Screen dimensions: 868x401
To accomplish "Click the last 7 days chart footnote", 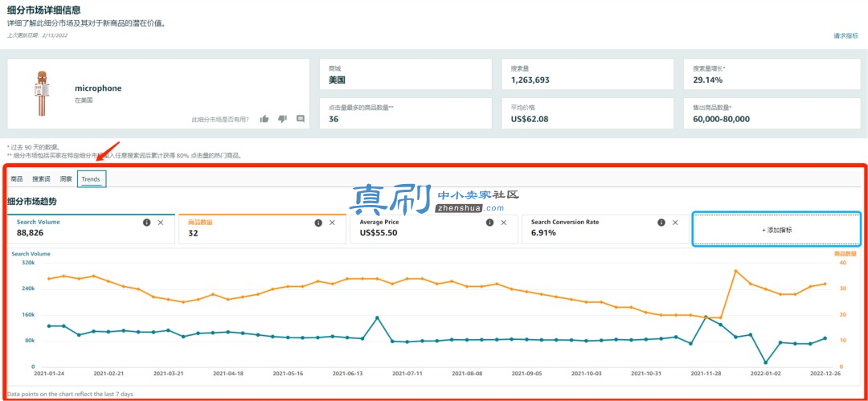I will click(70, 394).
